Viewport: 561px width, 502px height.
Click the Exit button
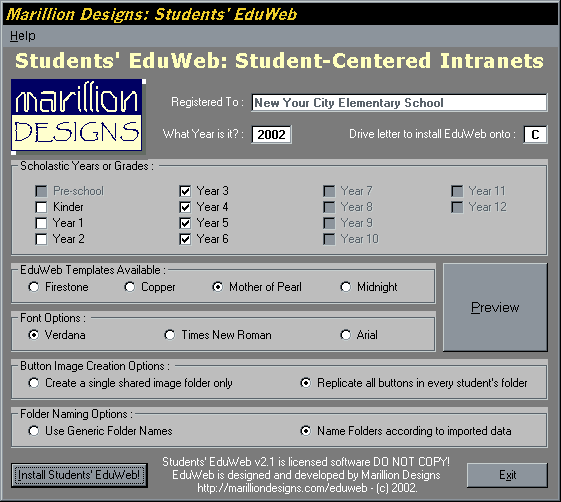point(507,475)
